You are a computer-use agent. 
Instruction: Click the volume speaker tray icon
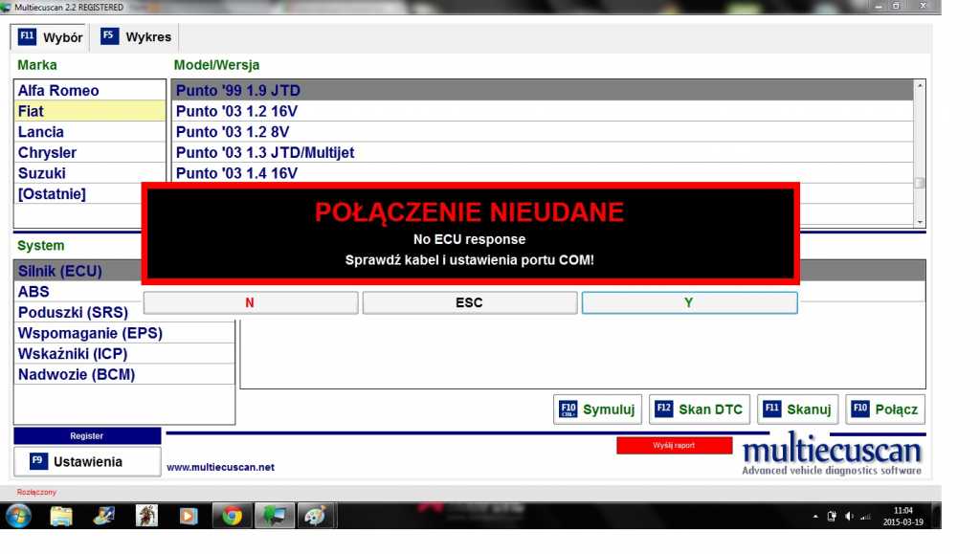(x=849, y=517)
